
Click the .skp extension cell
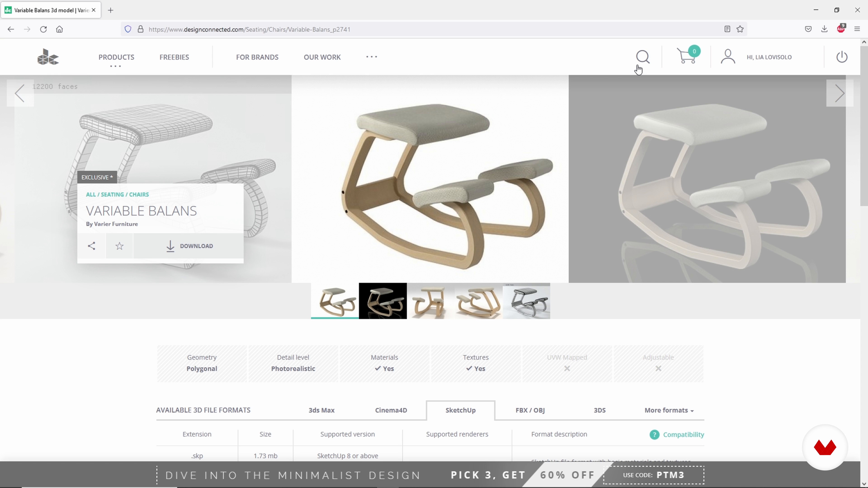click(197, 456)
